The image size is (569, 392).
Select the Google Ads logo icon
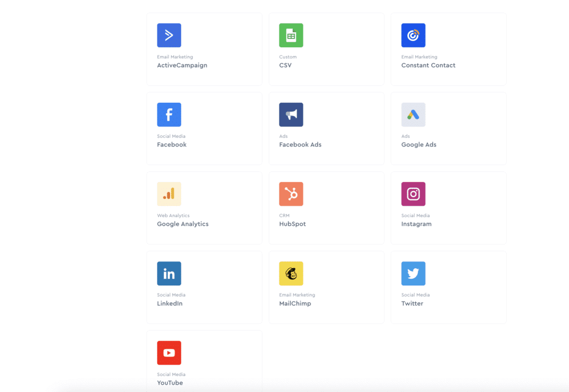click(x=413, y=115)
